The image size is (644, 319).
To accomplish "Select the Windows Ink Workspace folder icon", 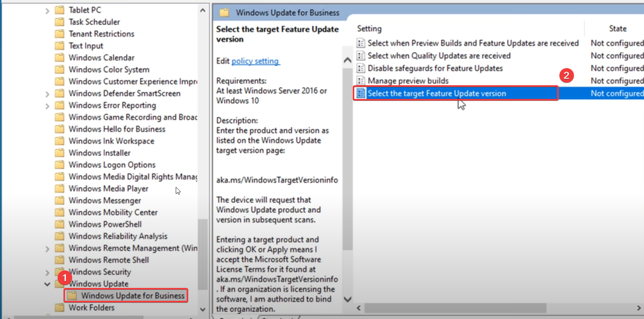I will (x=59, y=141).
